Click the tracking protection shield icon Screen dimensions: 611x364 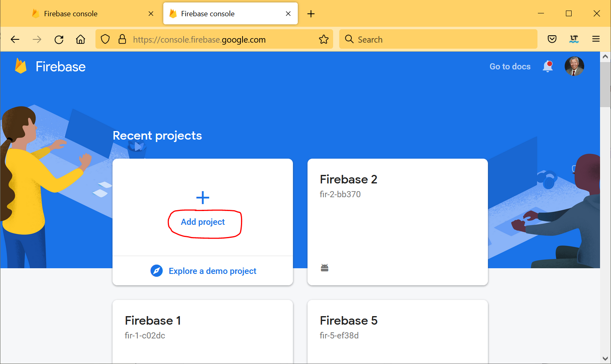[x=105, y=39]
